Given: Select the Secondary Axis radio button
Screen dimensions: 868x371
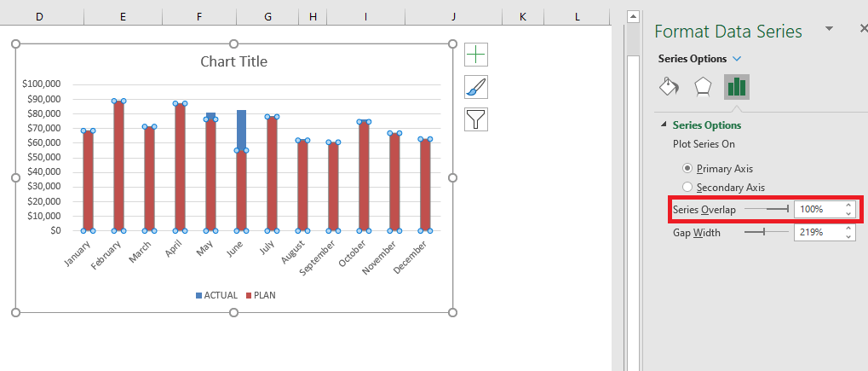Looking at the screenshot, I should (687, 188).
